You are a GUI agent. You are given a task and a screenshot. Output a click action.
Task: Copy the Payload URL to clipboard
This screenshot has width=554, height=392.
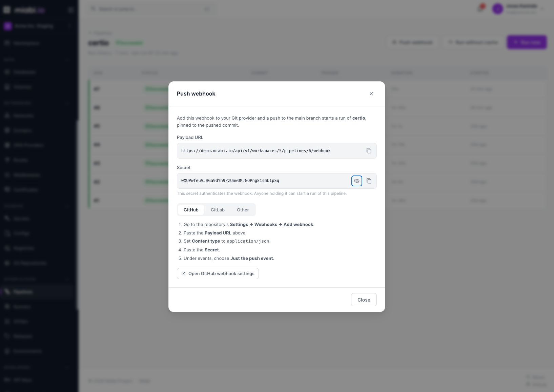click(x=369, y=151)
